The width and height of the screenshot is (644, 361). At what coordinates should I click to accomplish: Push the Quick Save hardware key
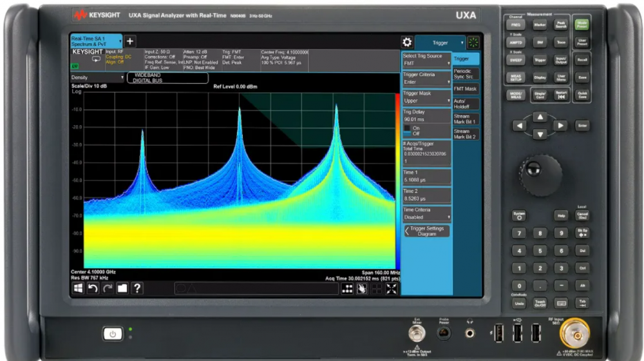(x=582, y=95)
